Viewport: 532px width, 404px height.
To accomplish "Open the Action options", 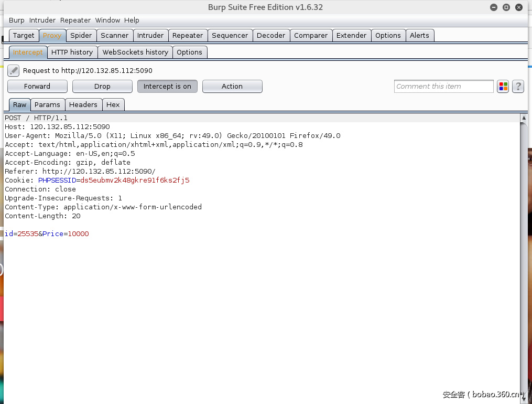I will [x=232, y=86].
